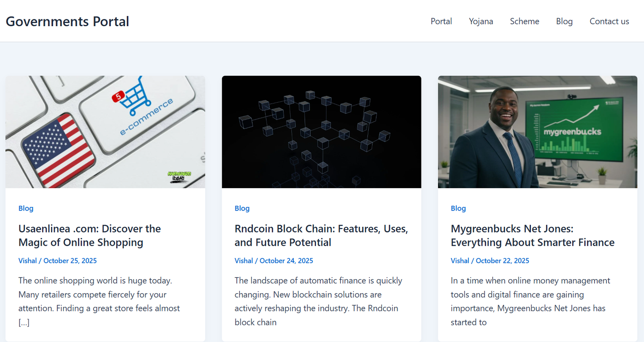Navigate to the Contact us page
The width and height of the screenshot is (644, 342).
point(609,21)
